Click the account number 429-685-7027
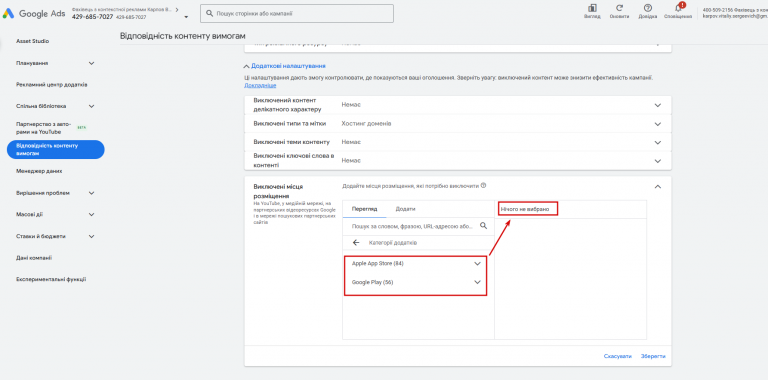The image size is (768, 380). (93, 17)
